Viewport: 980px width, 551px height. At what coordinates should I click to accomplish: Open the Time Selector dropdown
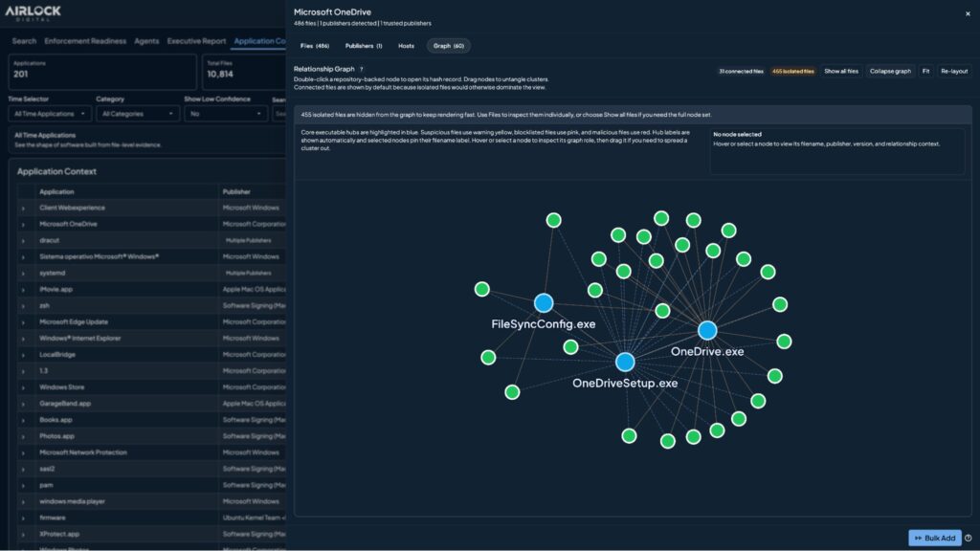(50, 114)
